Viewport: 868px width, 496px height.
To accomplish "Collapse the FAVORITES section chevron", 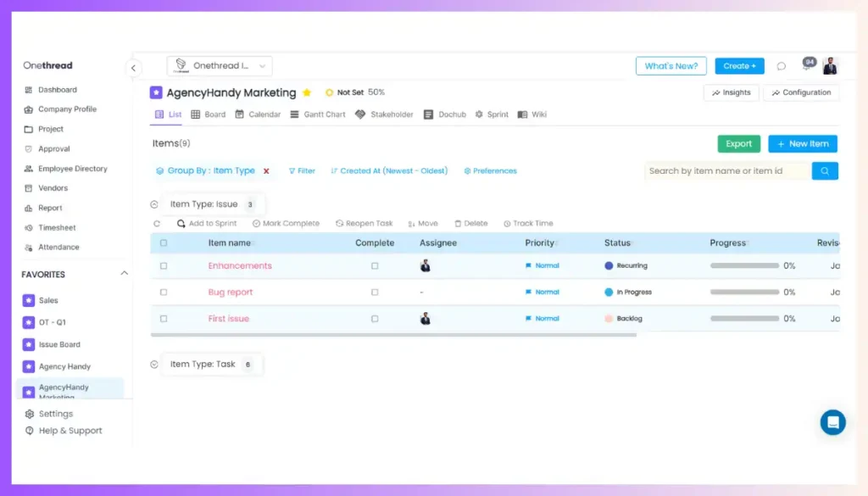I will (124, 274).
